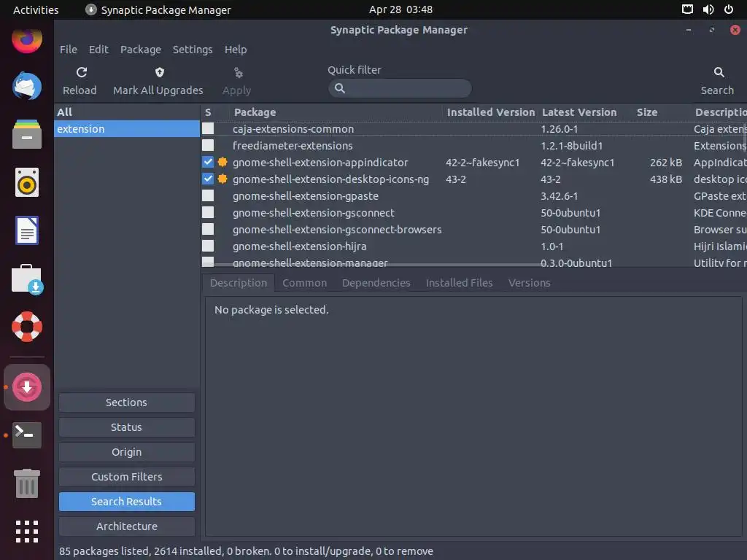Sort by the S status column header
This screenshot has width=747, height=560.
tap(208, 112)
